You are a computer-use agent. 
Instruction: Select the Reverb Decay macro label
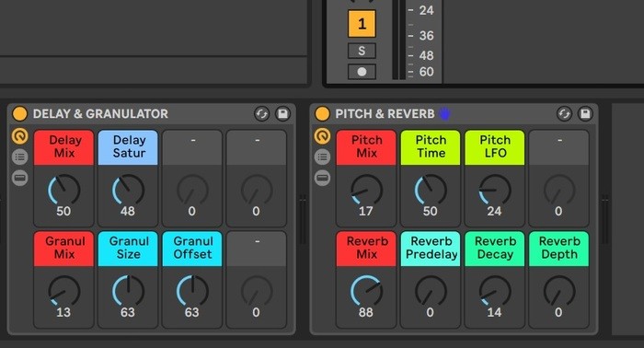pos(495,249)
